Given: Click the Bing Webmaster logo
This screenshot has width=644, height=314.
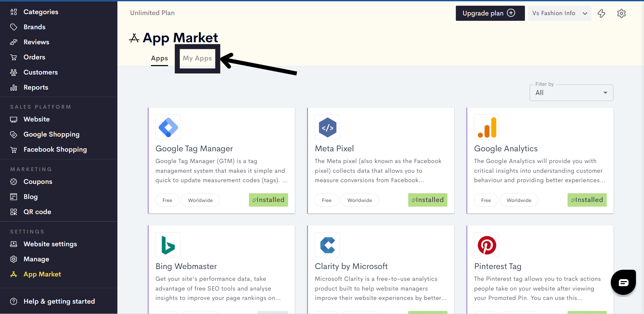Looking at the screenshot, I should [x=168, y=245].
